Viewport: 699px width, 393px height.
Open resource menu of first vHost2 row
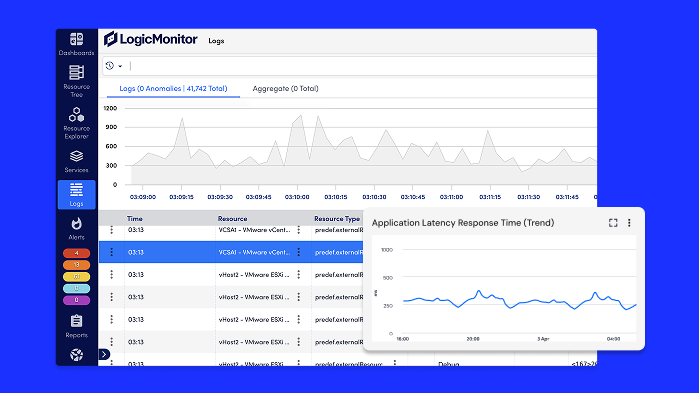pyautogui.click(x=299, y=274)
